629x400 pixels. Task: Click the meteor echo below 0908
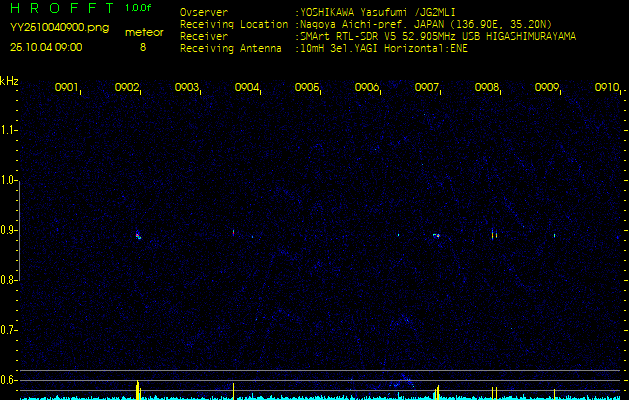coord(493,235)
